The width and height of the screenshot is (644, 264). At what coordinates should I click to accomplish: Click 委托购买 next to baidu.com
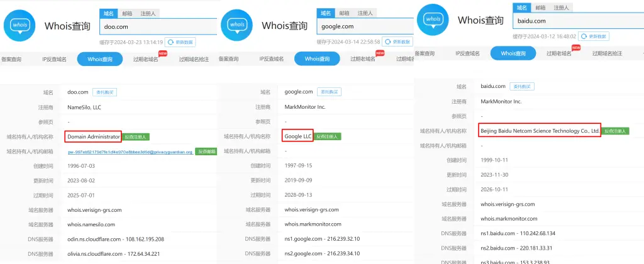coord(522,87)
